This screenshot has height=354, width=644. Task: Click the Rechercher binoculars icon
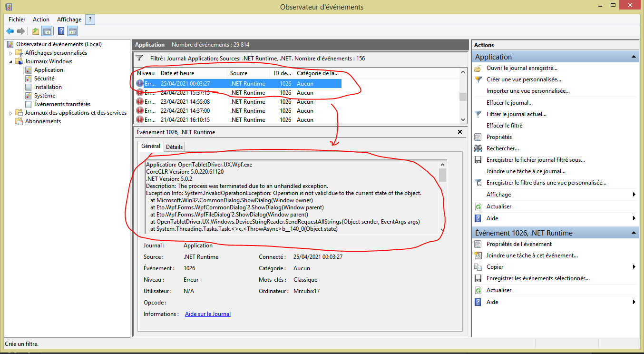(478, 148)
